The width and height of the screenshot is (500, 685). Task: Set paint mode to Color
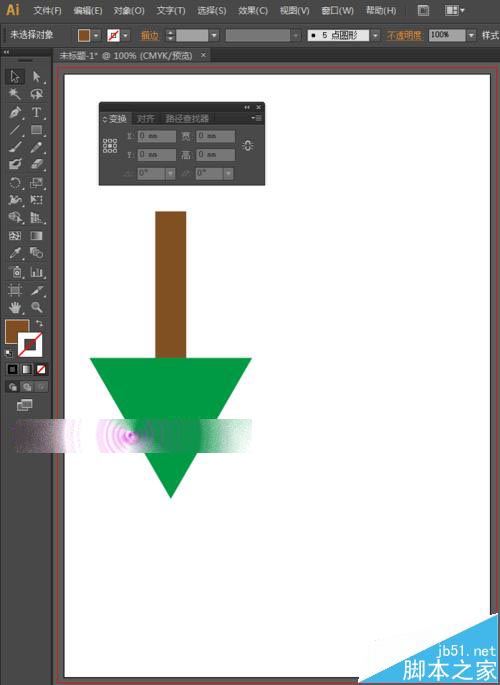(12, 370)
